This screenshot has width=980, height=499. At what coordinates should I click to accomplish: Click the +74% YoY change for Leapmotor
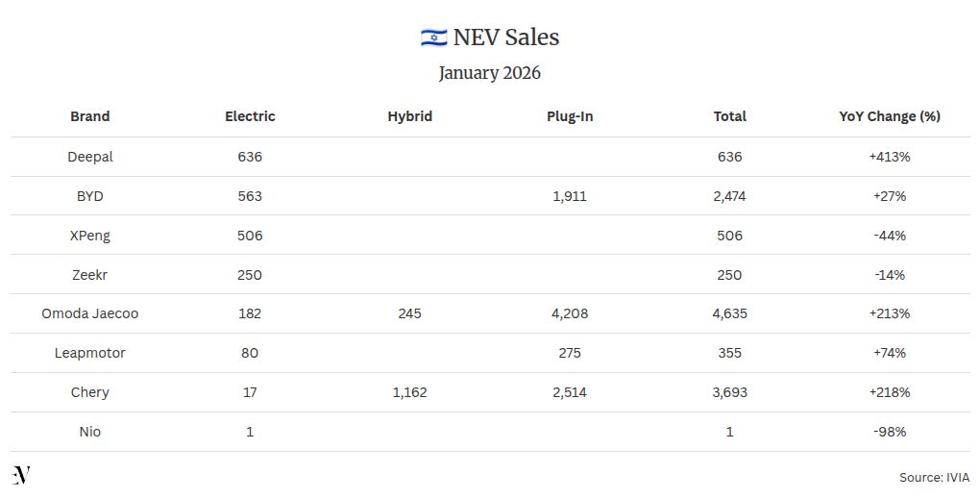click(x=890, y=353)
